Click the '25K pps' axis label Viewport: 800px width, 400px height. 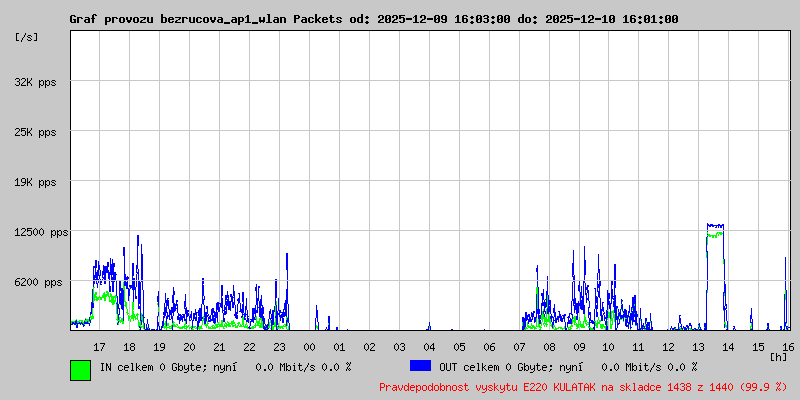click(x=35, y=132)
